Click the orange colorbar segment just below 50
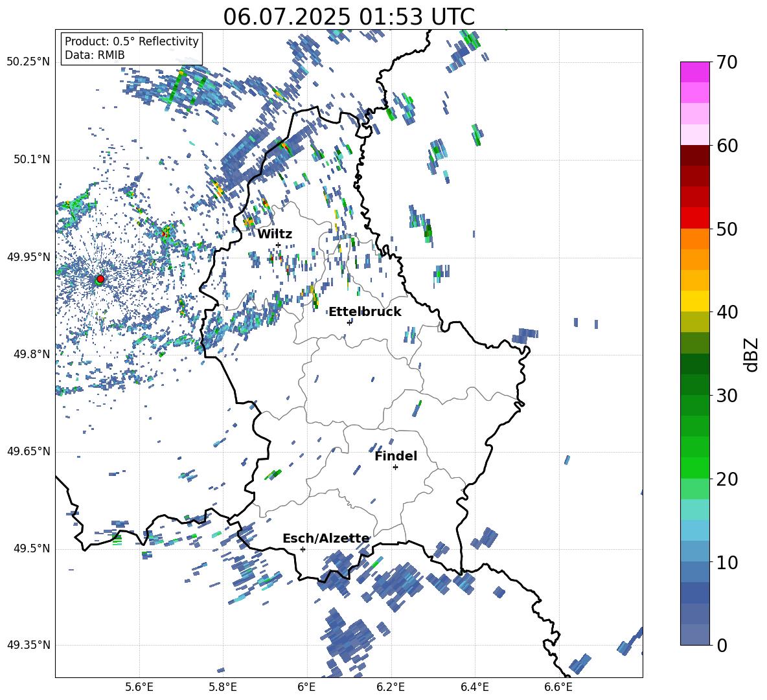This screenshot has height=700, width=767. click(695, 239)
